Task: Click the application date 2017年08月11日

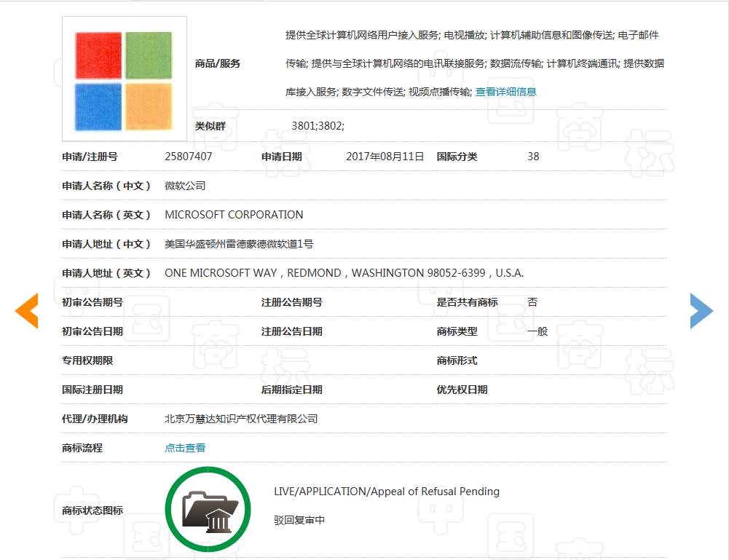Action: (385, 157)
